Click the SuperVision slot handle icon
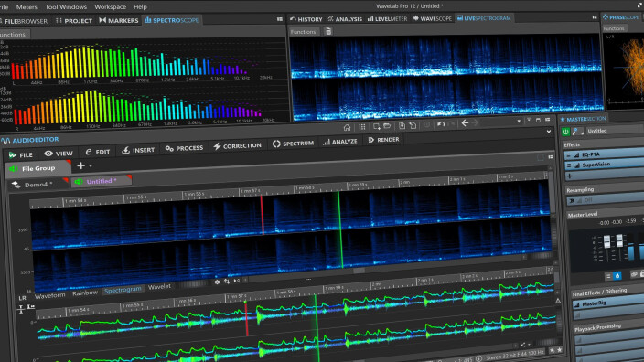Viewport: 644px width, 362px height. pos(569,165)
